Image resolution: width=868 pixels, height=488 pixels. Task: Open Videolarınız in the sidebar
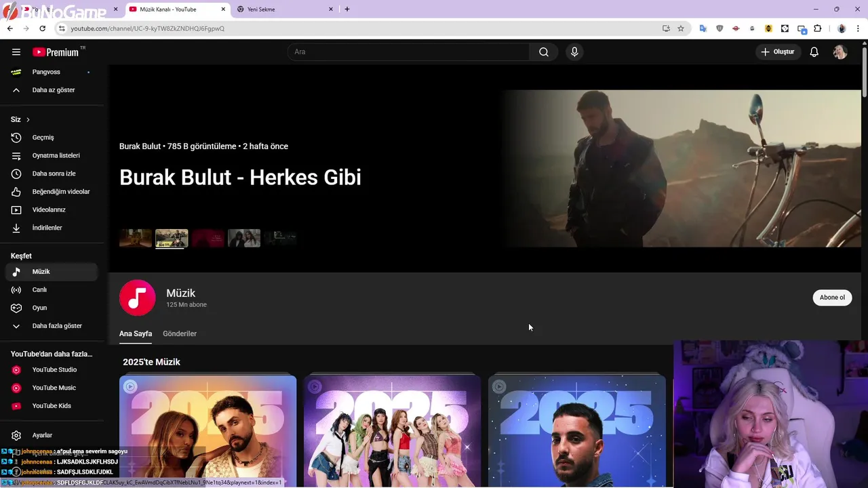pyautogui.click(x=52, y=210)
